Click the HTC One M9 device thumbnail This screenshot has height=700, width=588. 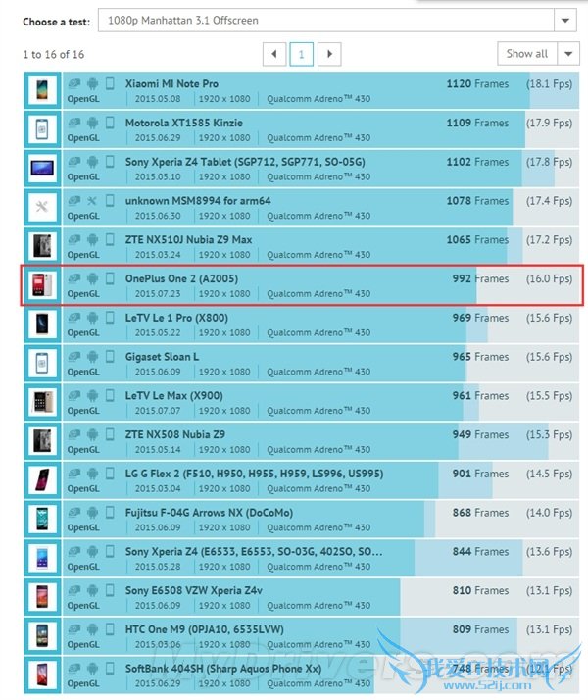coord(42,634)
